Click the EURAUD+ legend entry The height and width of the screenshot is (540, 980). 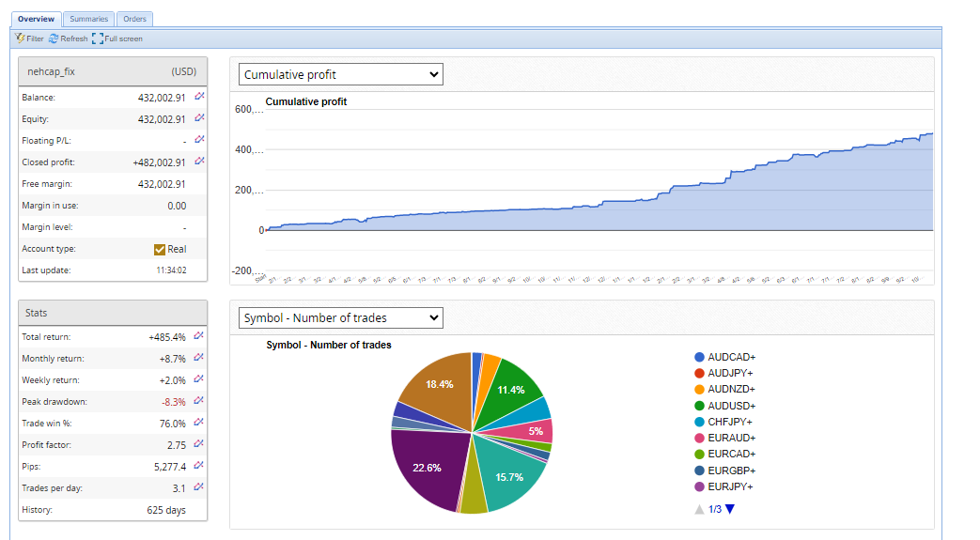coord(731,438)
